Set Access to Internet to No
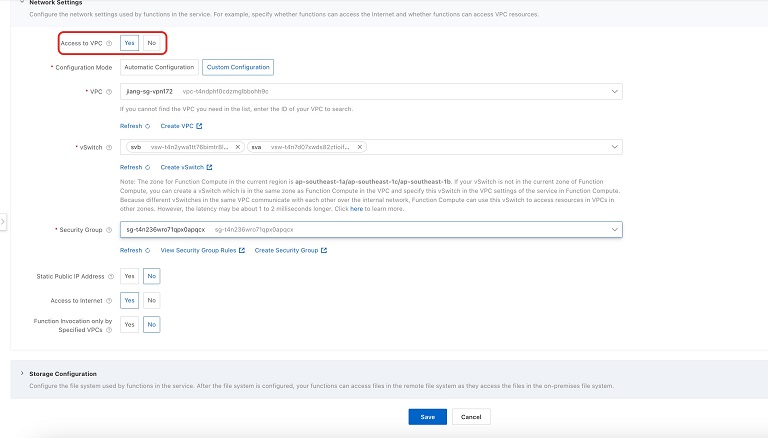Viewport: 768px width, 438px height. [152, 300]
